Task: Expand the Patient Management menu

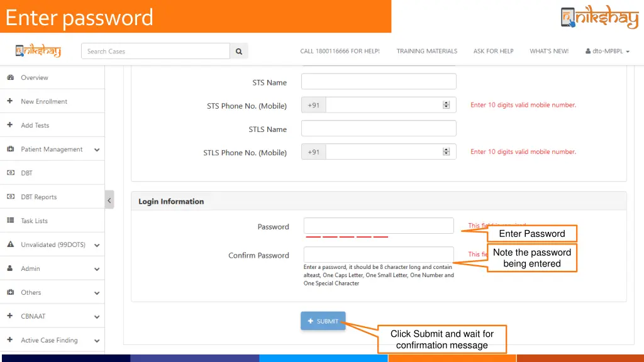Action: point(97,150)
